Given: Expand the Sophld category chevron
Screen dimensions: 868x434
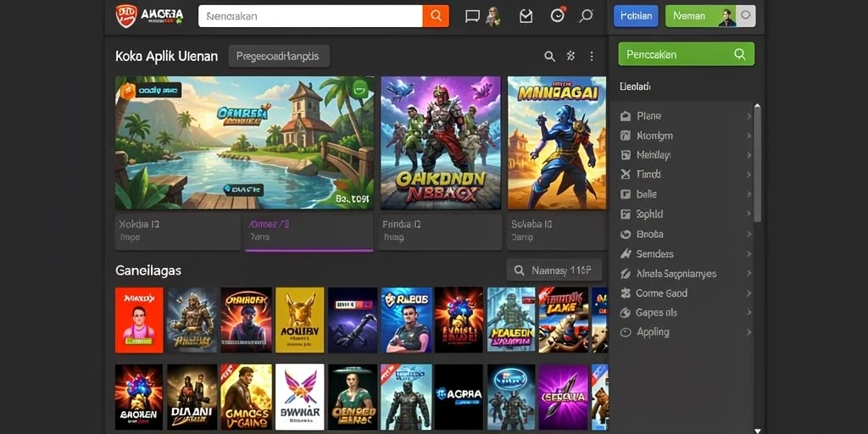Looking at the screenshot, I should [749, 214].
